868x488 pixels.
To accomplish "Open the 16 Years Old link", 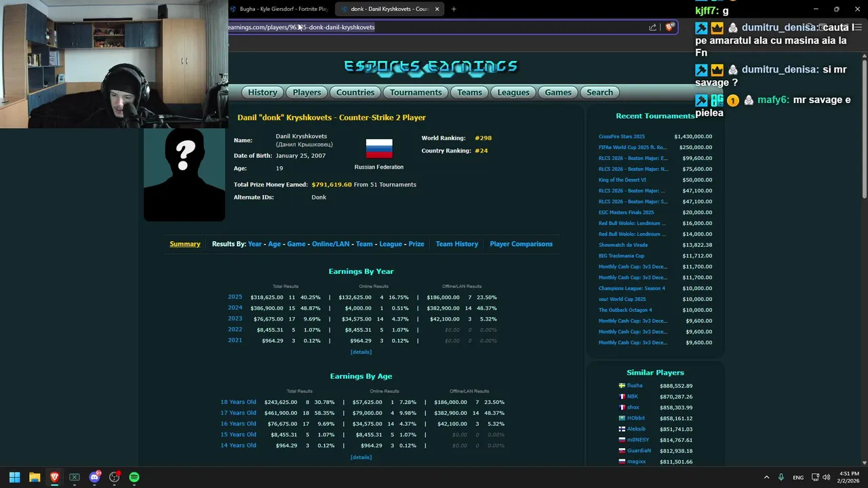I will click(238, 424).
